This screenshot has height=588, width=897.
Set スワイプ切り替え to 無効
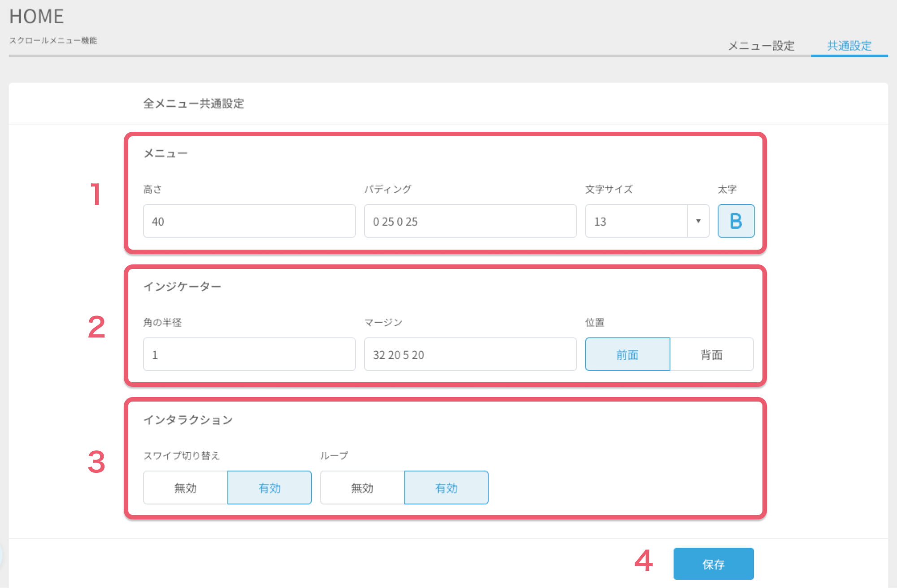[x=186, y=488]
